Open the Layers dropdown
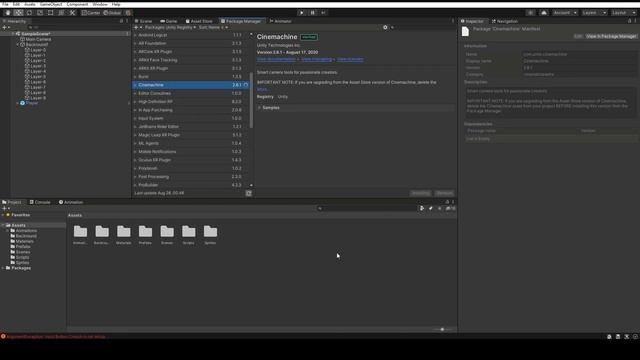 (x=594, y=13)
